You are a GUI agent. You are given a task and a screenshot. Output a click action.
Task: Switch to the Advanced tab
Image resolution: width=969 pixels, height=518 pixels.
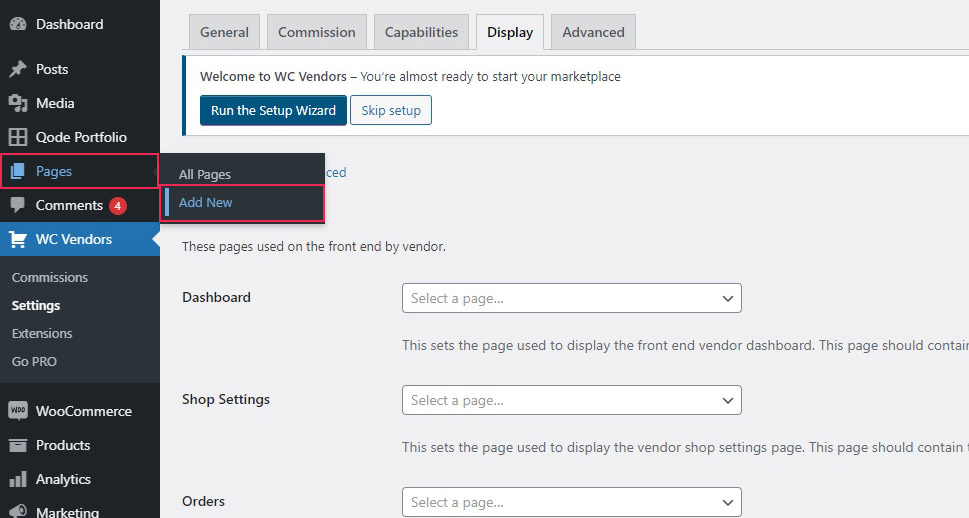593,32
